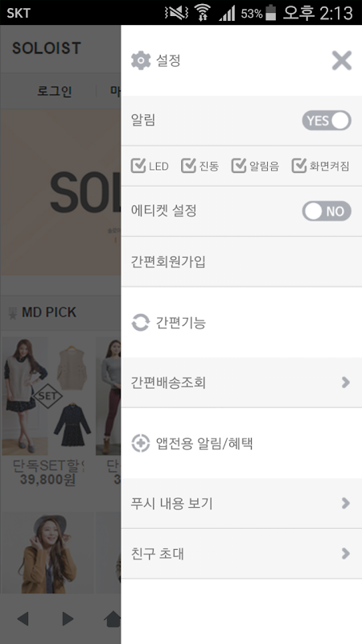362x644 pixels.
Task: Uncheck the LED checkbox
Action: tap(138, 166)
